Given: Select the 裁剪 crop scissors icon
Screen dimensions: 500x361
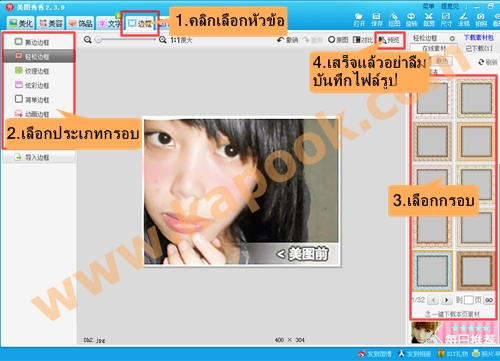Looking at the screenshot, I should [x=429, y=20].
